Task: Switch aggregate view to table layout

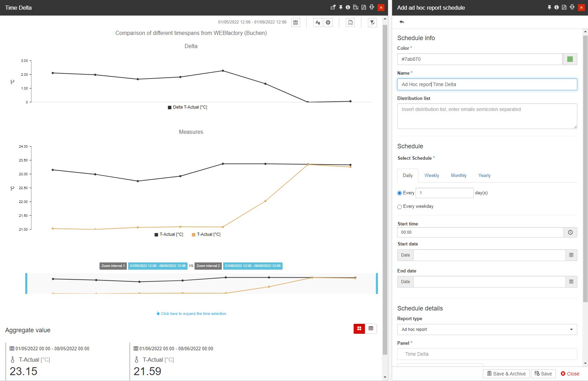Action: pos(371,328)
